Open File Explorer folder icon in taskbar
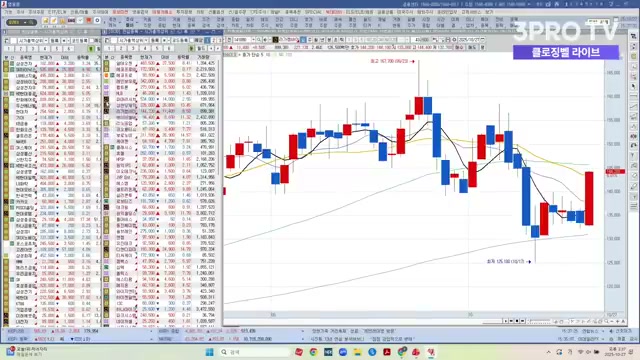 (357, 352)
